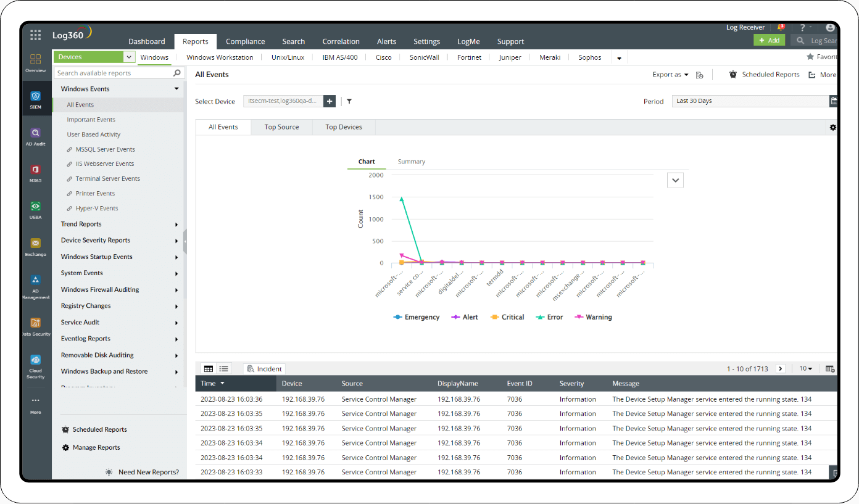Open the AD Management module

coord(36,286)
